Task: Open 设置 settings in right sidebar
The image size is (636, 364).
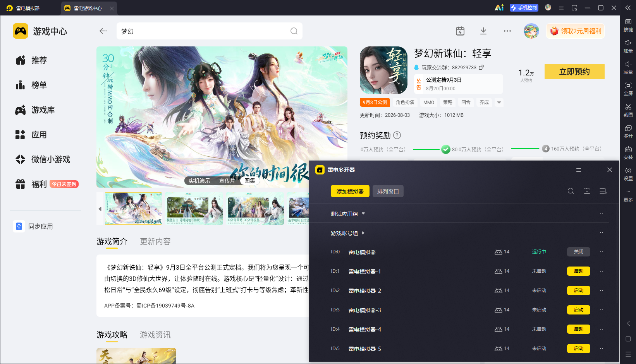Action: coord(628,174)
